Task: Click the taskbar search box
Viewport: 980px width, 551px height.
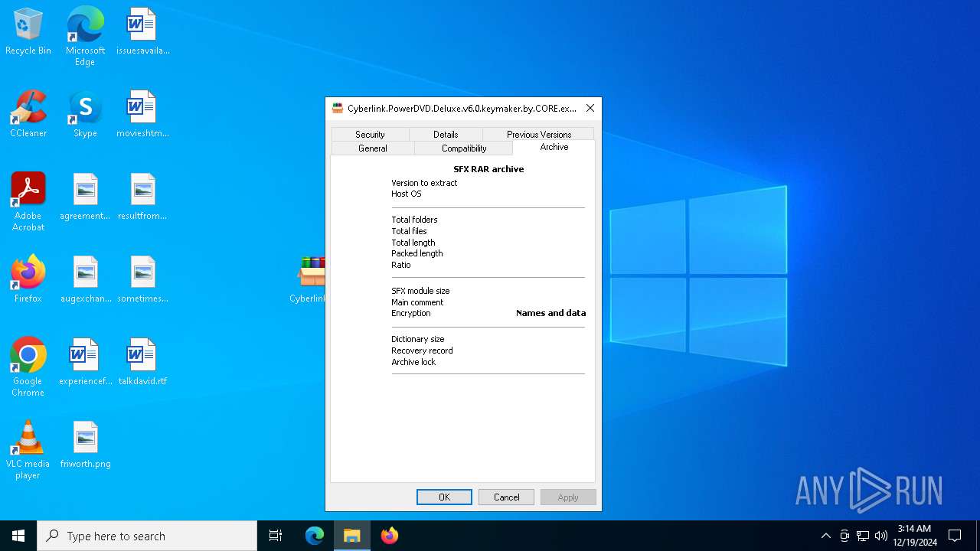Action: coord(147,536)
